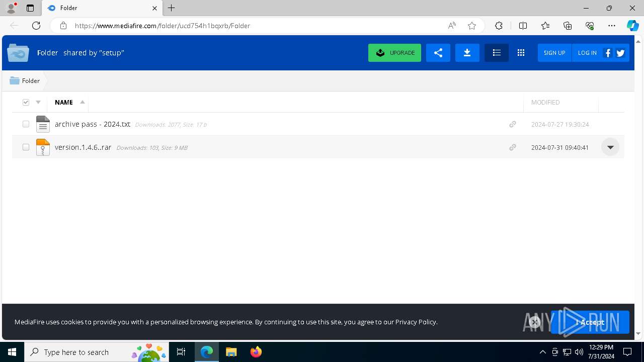Screen dimensions: 644x362
Task: Open Favorites list icon
Action: point(545,26)
